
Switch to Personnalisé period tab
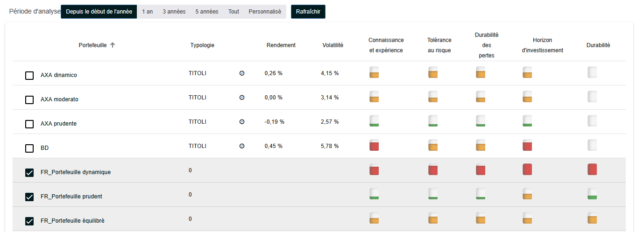(x=264, y=12)
